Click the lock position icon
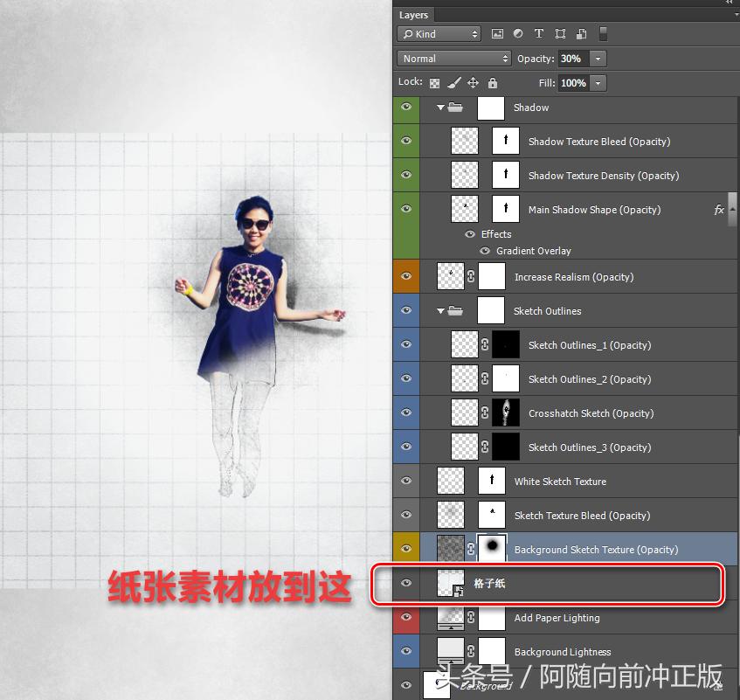This screenshot has width=740, height=700. click(x=473, y=83)
